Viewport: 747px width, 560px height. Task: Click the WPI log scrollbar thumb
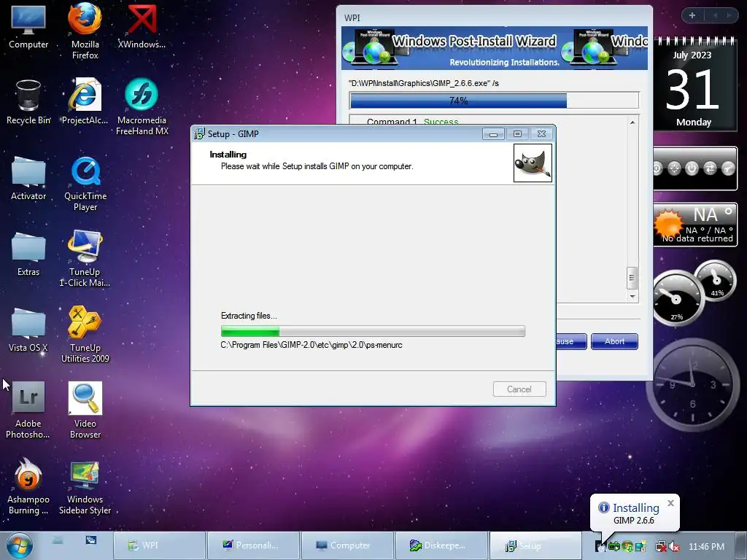tap(632, 278)
